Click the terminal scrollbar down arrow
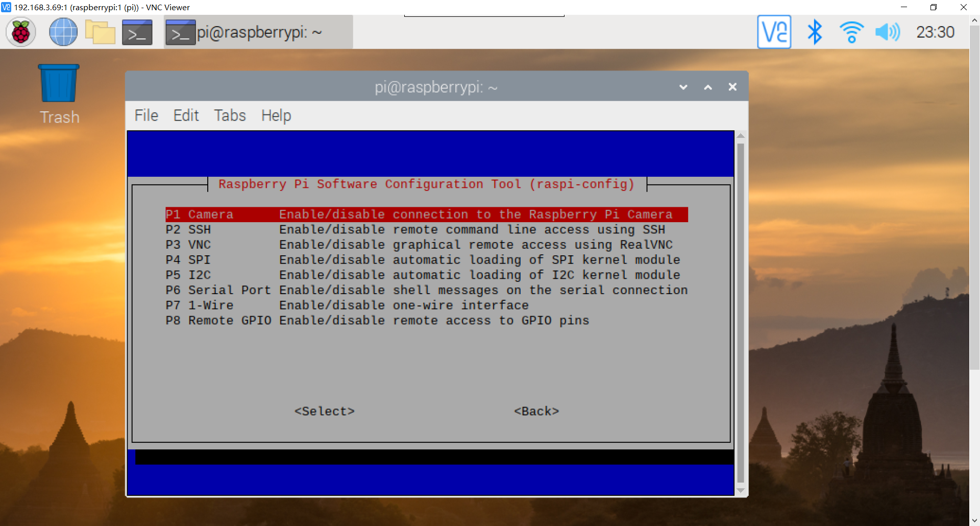The height and width of the screenshot is (526, 980). 741,491
